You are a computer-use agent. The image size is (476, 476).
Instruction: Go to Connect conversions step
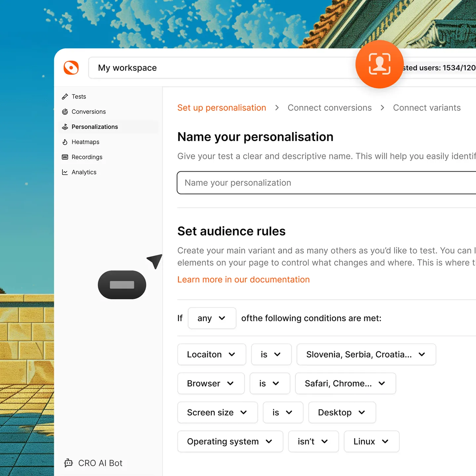330,108
